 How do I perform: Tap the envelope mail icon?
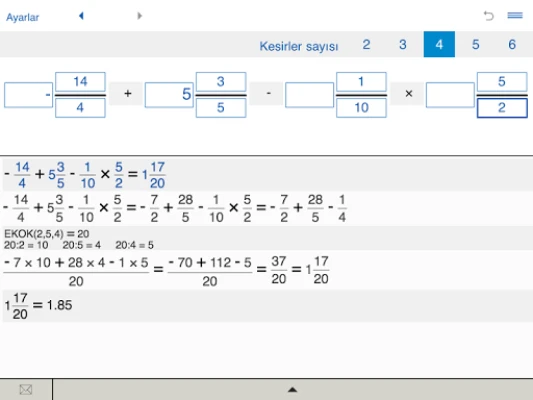coord(26,389)
